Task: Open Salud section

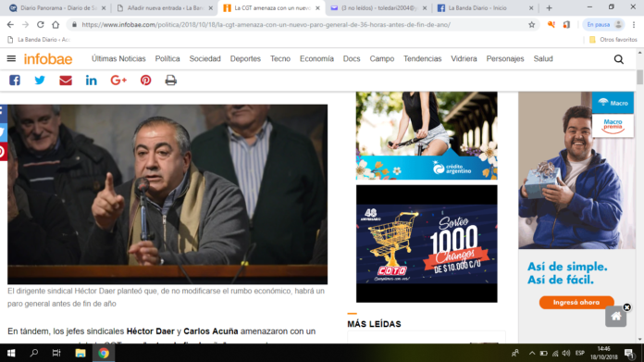Action: tap(543, 58)
